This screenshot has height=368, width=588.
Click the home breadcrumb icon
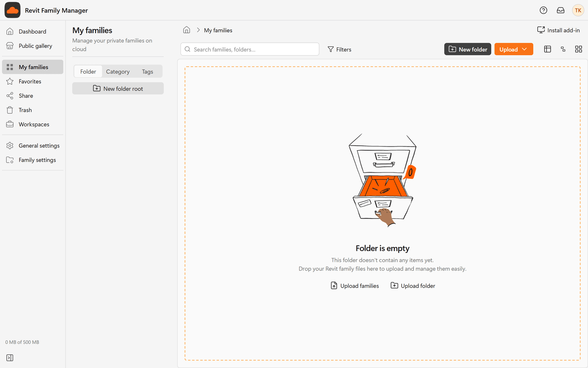pos(187,30)
